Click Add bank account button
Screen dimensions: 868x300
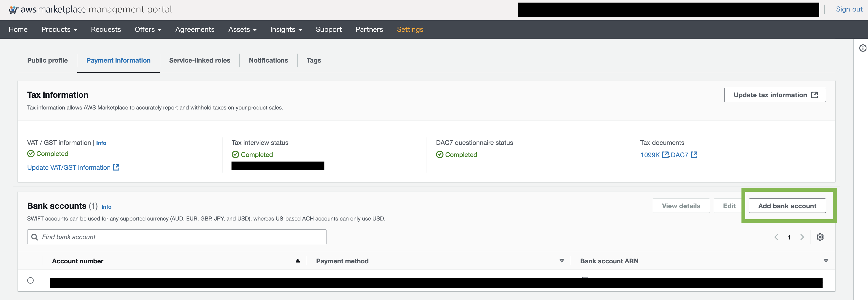pyautogui.click(x=787, y=206)
